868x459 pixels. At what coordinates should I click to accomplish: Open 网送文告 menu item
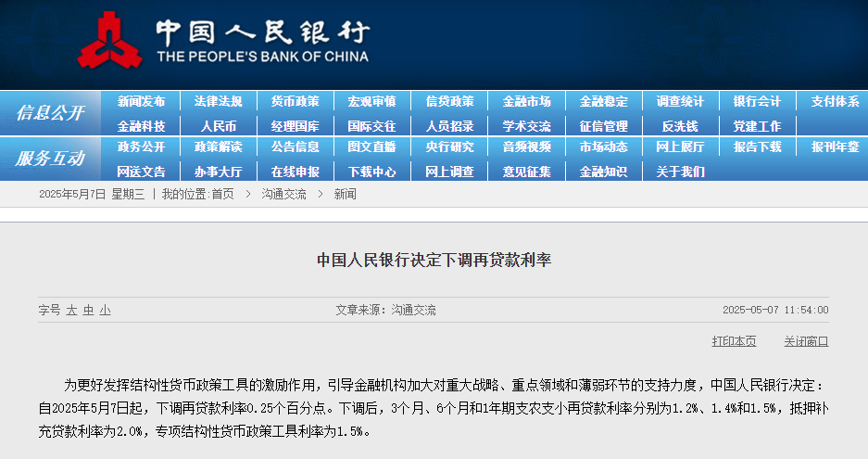tap(141, 172)
